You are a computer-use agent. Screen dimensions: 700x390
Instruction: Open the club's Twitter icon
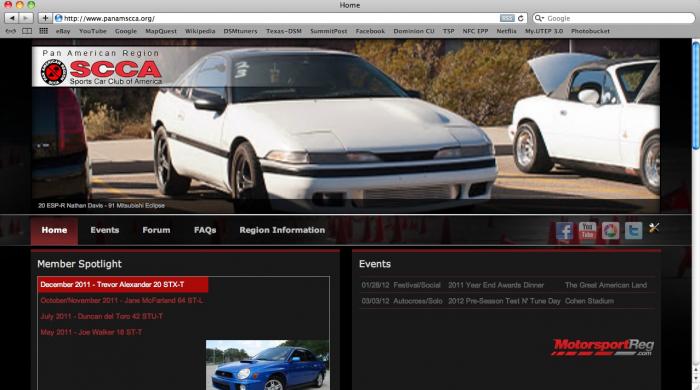pos(633,231)
